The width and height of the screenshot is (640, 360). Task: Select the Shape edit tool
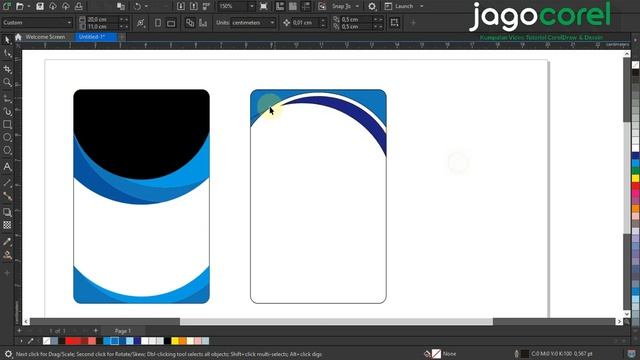point(7,53)
